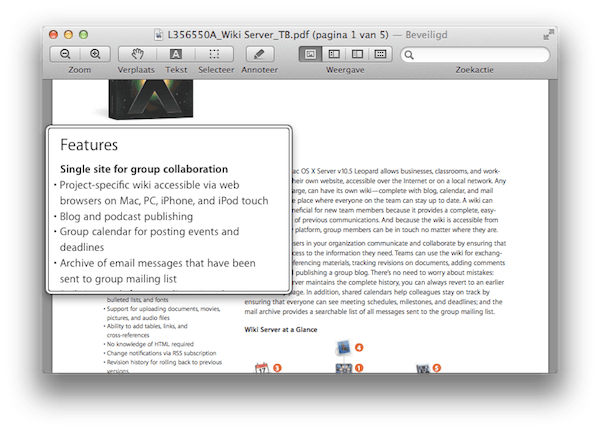Maximize the window with green button

83,35
